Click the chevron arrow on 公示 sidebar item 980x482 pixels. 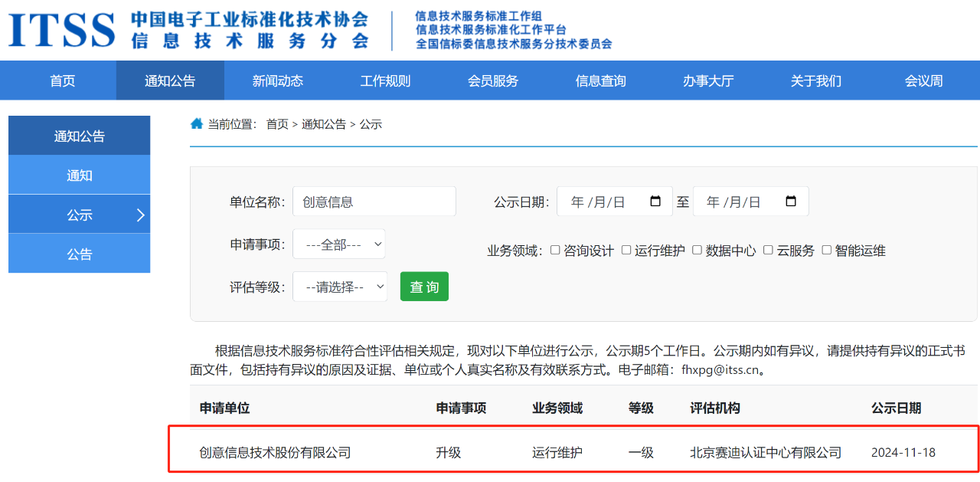pyautogui.click(x=140, y=215)
